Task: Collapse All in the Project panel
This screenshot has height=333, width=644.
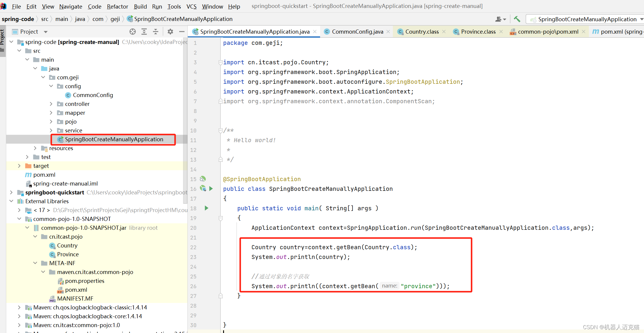Action: (156, 32)
